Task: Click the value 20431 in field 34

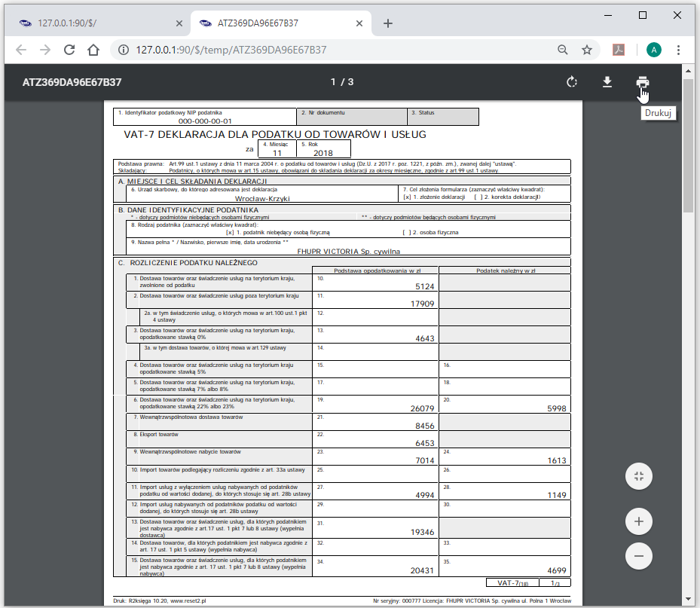Action: tap(422, 571)
